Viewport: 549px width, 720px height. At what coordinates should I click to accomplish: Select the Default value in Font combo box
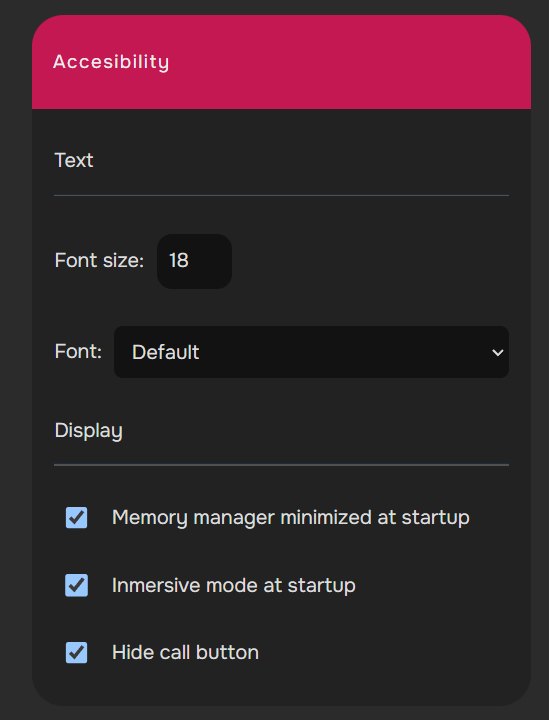pos(166,353)
